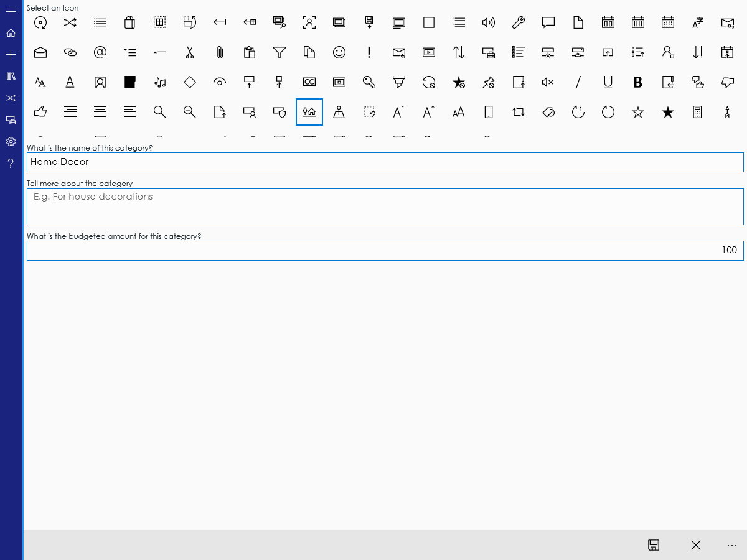
Task: Click the category name field 'Home Decor'
Action: (x=385, y=162)
